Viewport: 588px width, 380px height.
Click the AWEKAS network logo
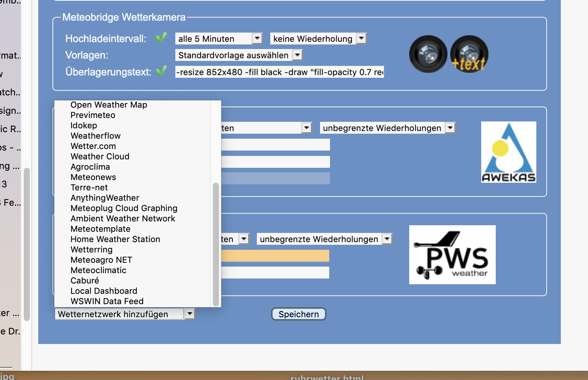(508, 152)
